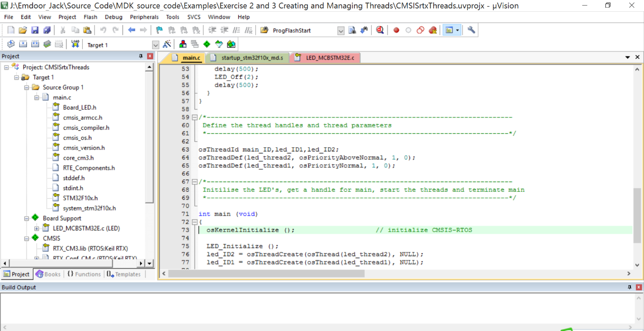Click the Build target icon
The height and width of the screenshot is (331, 644).
pos(23,45)
